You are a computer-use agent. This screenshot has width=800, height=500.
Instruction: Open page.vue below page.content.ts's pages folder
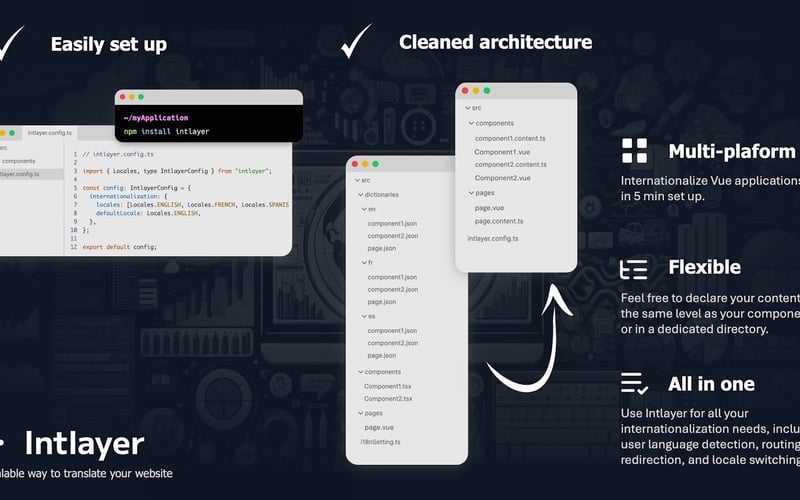[x=489, y=208]
